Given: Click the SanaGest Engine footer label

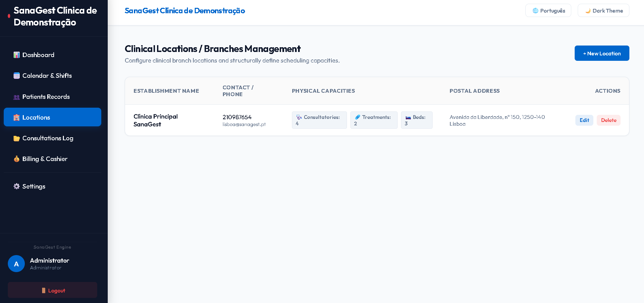Looking at the screenshot, I should point(52,247).
